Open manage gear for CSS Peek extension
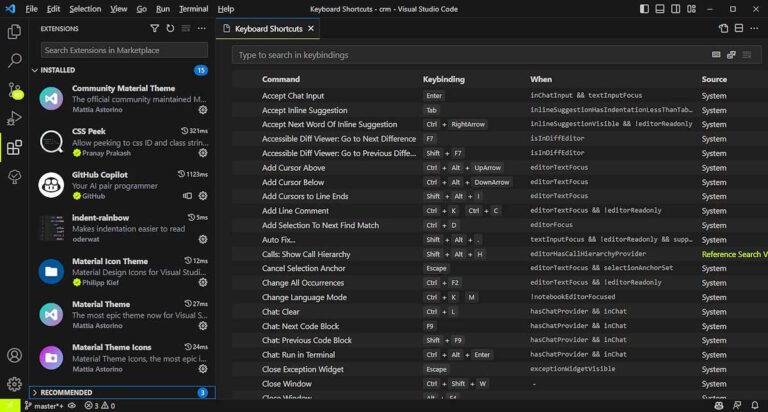The width and height of the screenshot is (768, 412). [x=203, y=153]
